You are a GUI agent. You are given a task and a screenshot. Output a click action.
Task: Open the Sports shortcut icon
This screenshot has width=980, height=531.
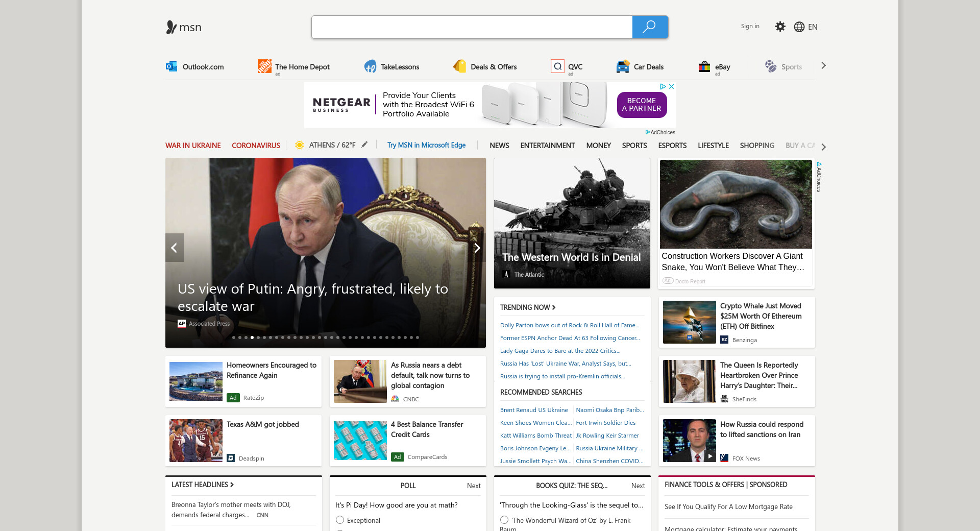point(771,66)
